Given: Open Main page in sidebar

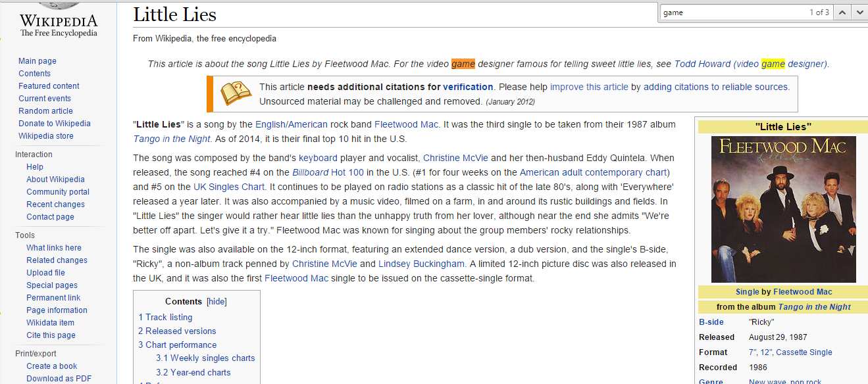Looking at the screenshot, I should click(x=38, y=61).
